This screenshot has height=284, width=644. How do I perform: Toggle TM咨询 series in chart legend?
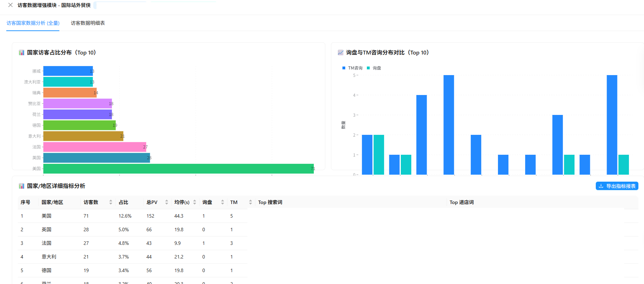[x=352, y=68]
